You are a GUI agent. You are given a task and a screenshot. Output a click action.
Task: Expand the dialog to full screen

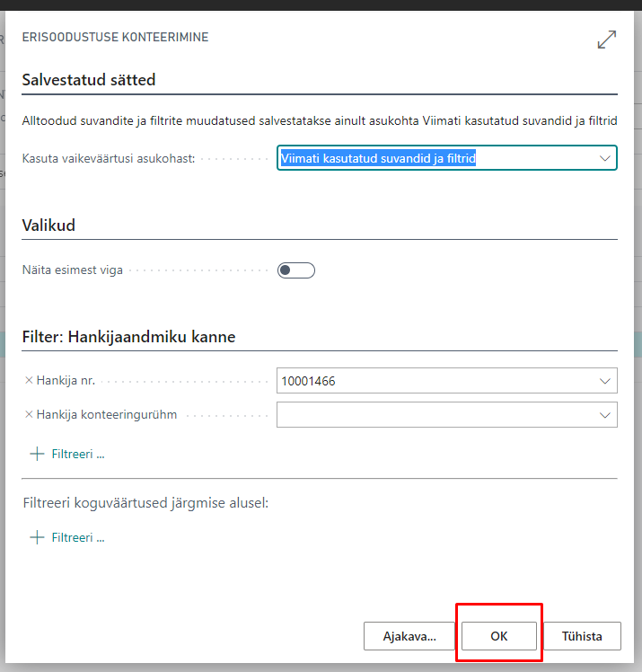tap(607, 40)
